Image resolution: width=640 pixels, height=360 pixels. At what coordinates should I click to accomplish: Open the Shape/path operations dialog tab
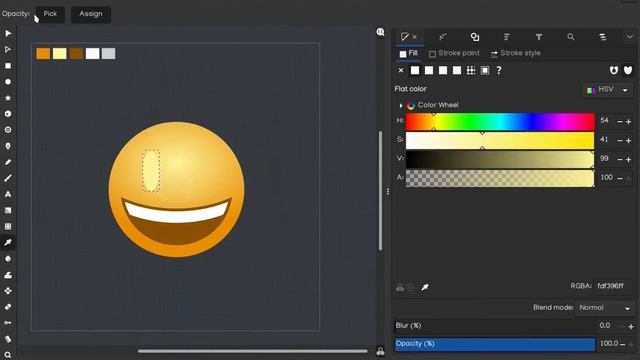coord(475,37)
